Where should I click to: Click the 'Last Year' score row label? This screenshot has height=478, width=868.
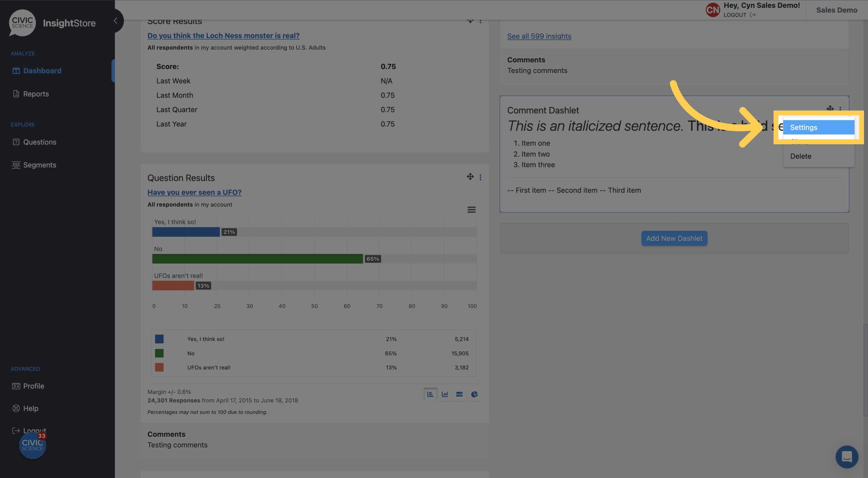point(171,124)
